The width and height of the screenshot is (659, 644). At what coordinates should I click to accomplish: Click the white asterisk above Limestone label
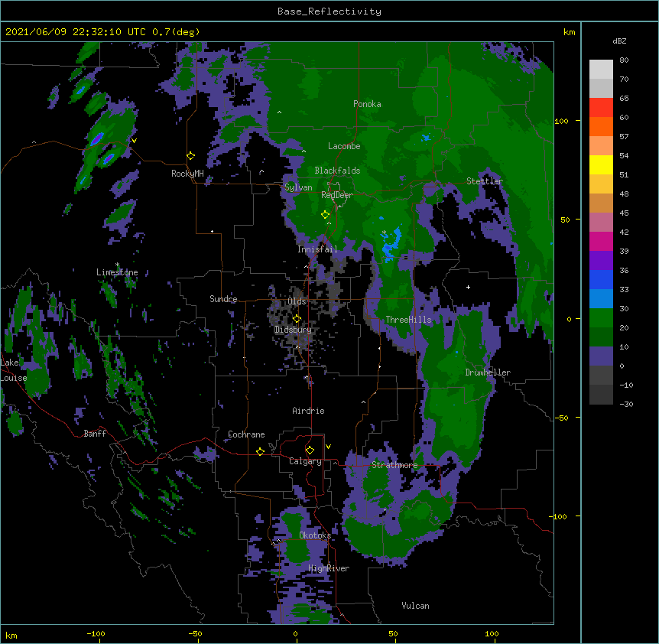tap(117, 265)
